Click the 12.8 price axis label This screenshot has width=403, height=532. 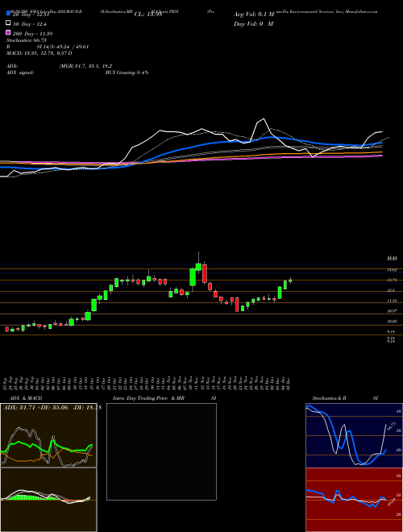(391, 290)
